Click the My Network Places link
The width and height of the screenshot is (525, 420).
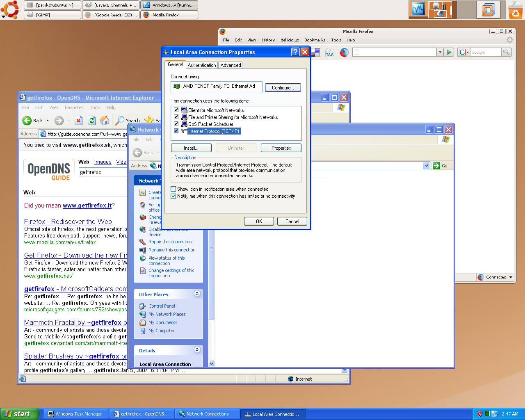click(167, 315)
